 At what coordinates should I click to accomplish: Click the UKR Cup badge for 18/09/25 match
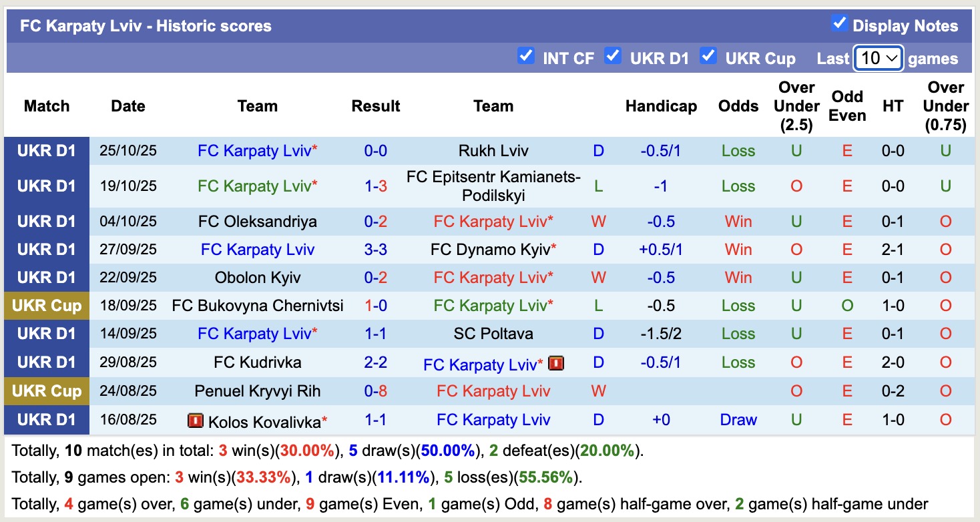[47, 306]
